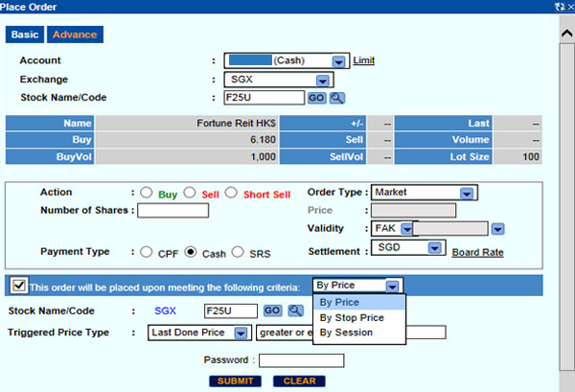Click the scrollbar up arrow
The image size is (575, 392).
(566, 34)
